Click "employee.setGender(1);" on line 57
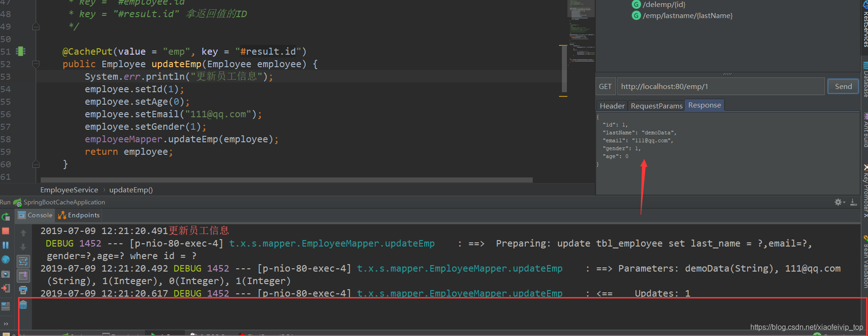This screenshot has width=868, height=336. pyautogui.click(x=145, y=127)
